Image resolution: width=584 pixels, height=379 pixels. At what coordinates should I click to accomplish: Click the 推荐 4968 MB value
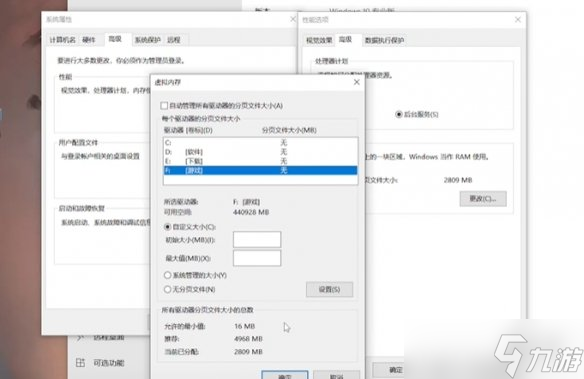pos(248,339)
